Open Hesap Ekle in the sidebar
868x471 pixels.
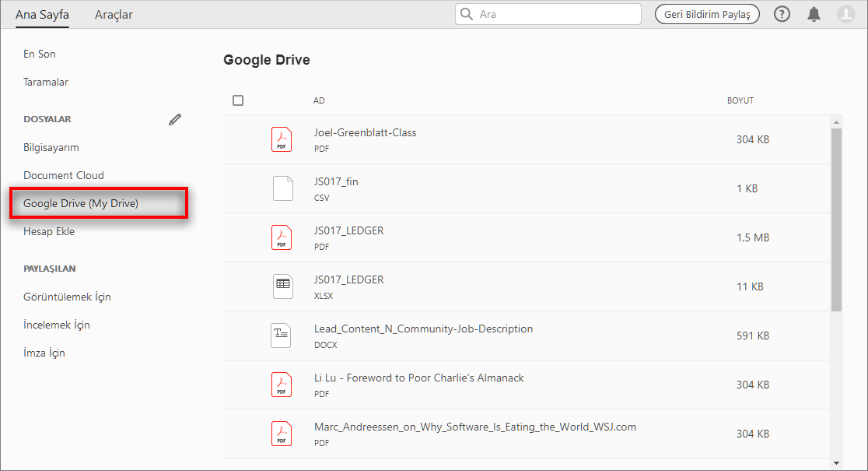[x=49, y=231]
